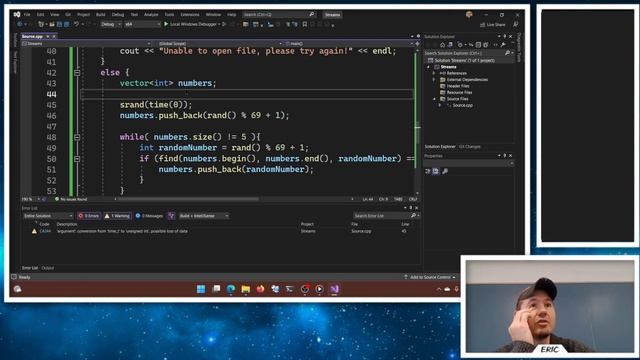Collapse the Source Files folder
Screen dimensions: 640x360
434,99
